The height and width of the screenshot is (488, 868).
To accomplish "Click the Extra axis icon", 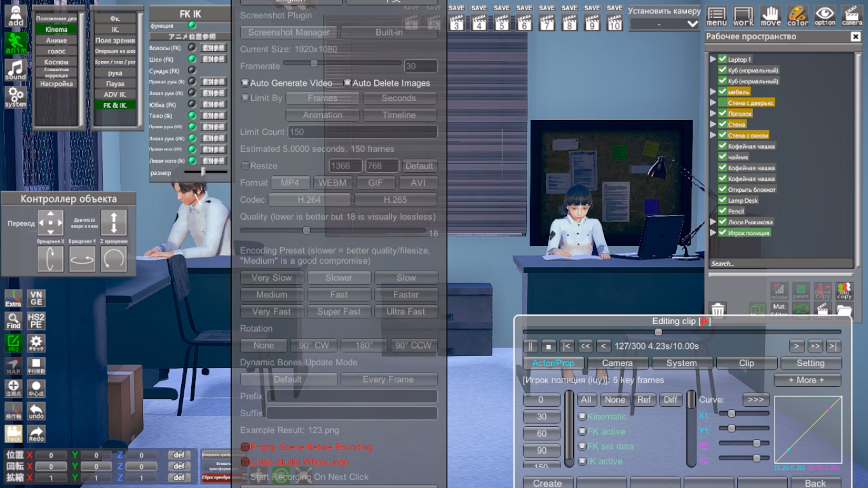I will (13, 299).
